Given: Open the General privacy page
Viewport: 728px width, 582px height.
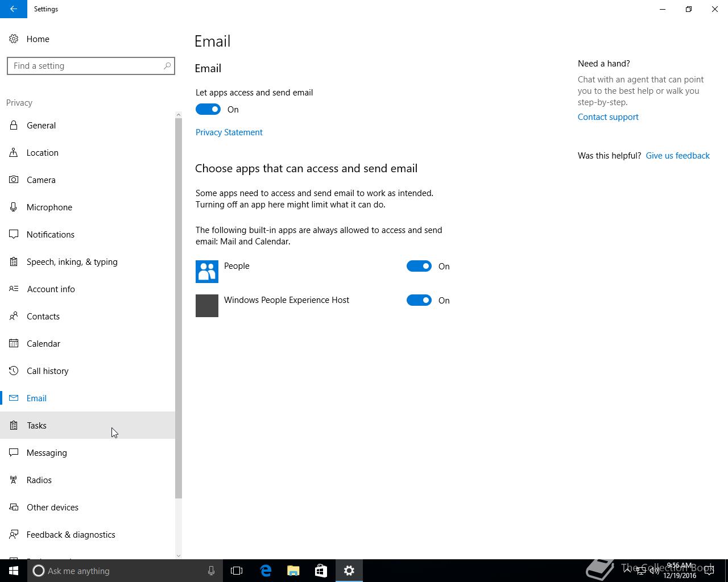Looking at the screenshot, I should pos(88,125).
